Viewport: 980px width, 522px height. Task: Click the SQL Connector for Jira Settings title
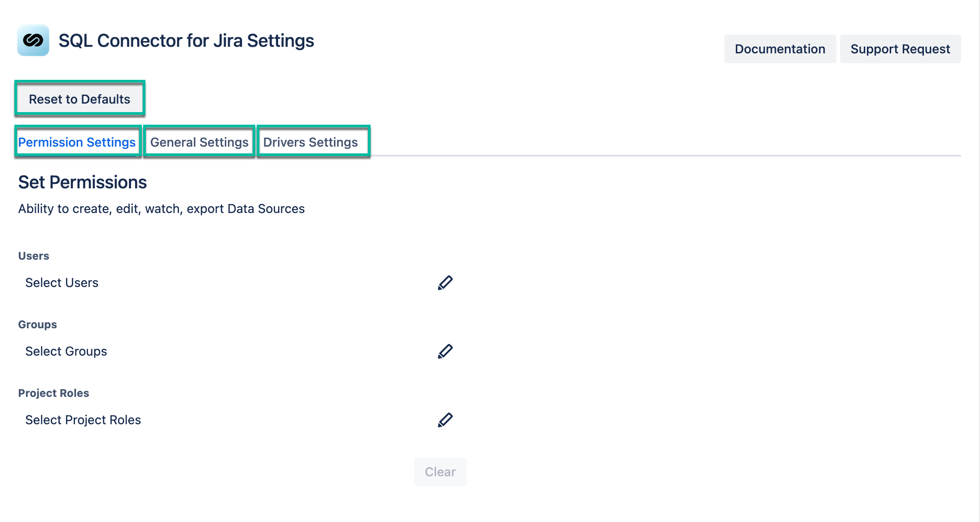(x=186, y=41)
